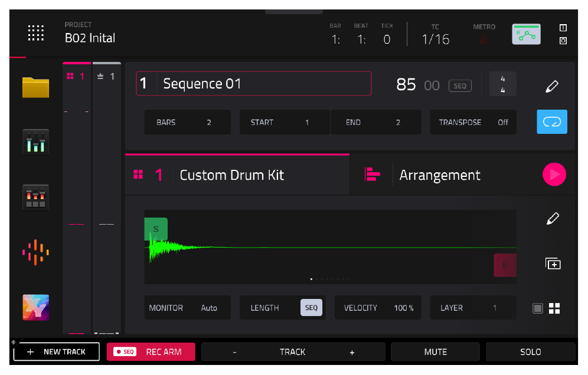Click the drum track grid icon beside Custom Drum Kit
588x375 pixels.
(138, 175)
